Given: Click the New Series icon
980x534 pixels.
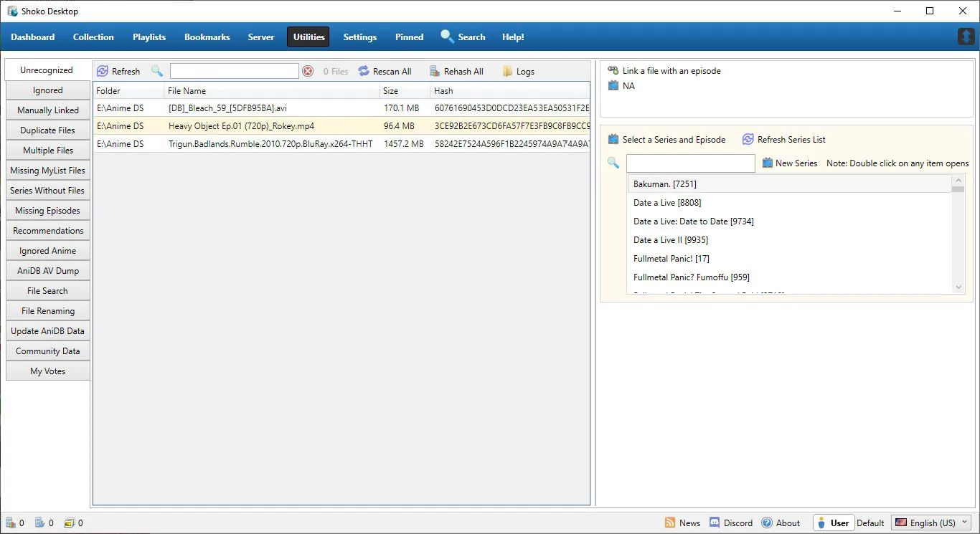Looking at the screenshot, I should pos(768,163).
